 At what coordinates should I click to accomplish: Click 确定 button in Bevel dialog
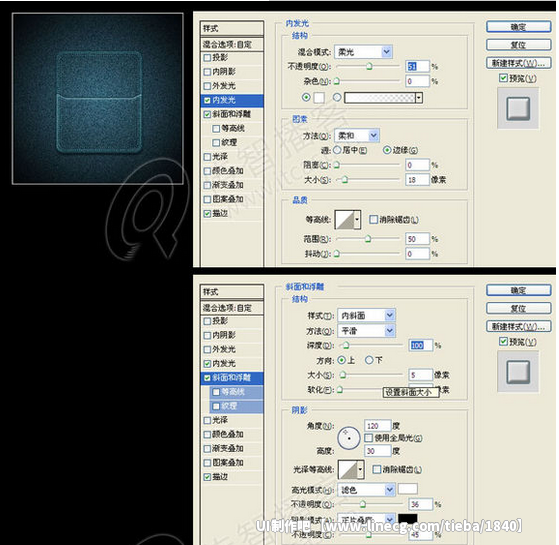(x=519, y=290)
